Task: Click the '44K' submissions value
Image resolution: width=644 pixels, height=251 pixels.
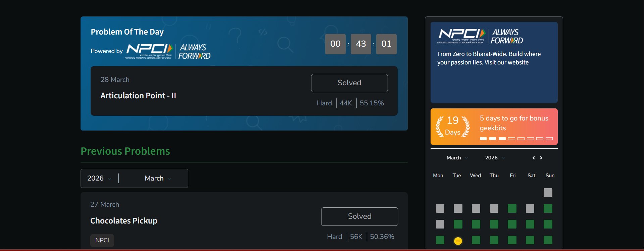Action: coord(346,103)
